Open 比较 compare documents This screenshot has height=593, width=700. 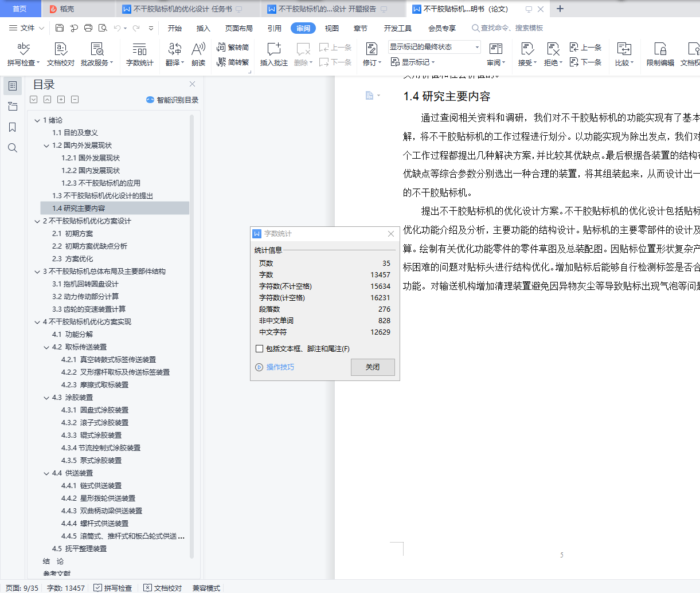[624, 54]
